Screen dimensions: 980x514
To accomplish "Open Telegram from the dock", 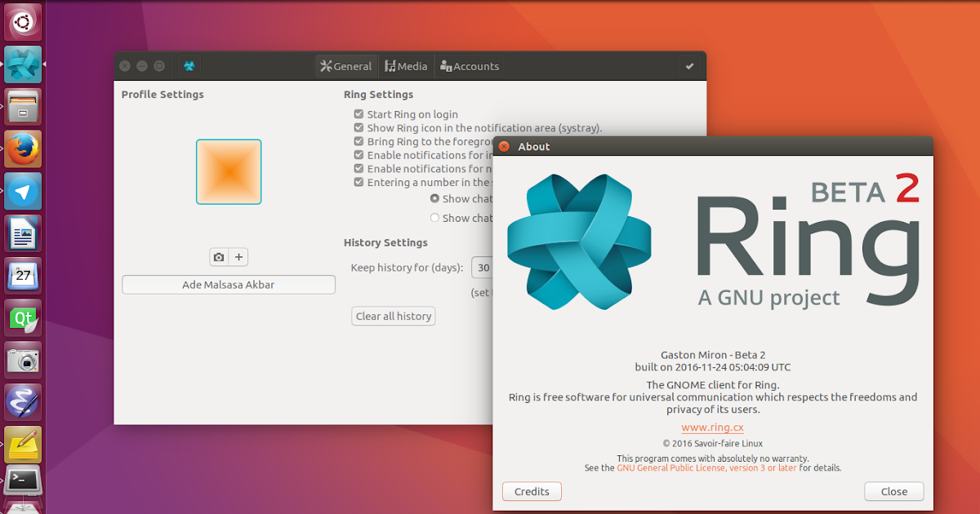I will (22, 191).
